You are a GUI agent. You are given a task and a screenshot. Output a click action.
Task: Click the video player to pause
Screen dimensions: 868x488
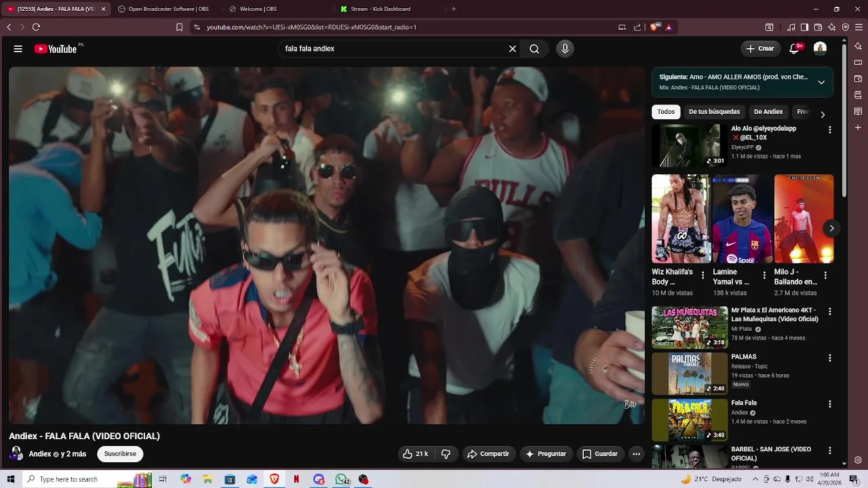click(x=326, y=245)
